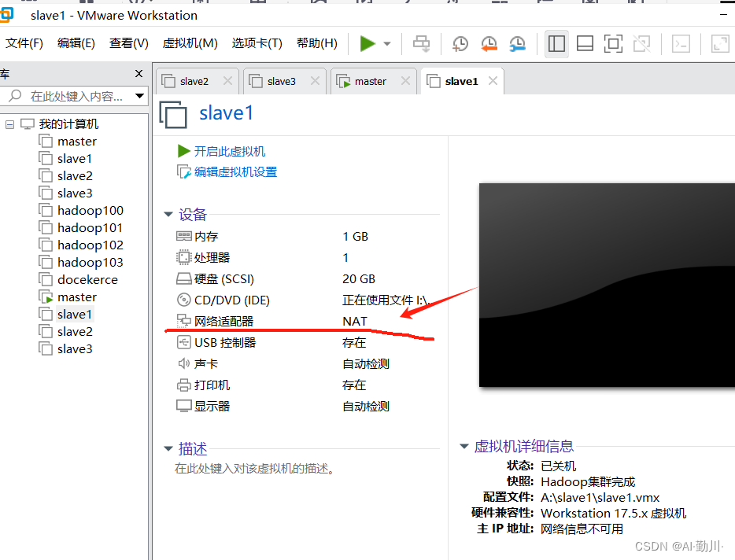Click the Hadoop集群完成 snapshot name
The width and height of the screenshot is (735, 560).
pyautogui.click(x=588, y=481)
